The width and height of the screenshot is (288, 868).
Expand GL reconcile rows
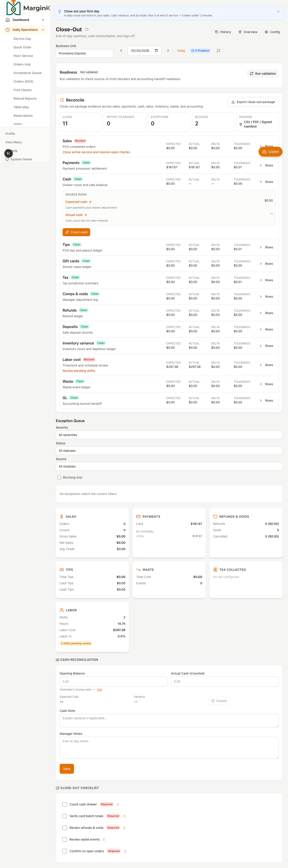click(266, 401)
